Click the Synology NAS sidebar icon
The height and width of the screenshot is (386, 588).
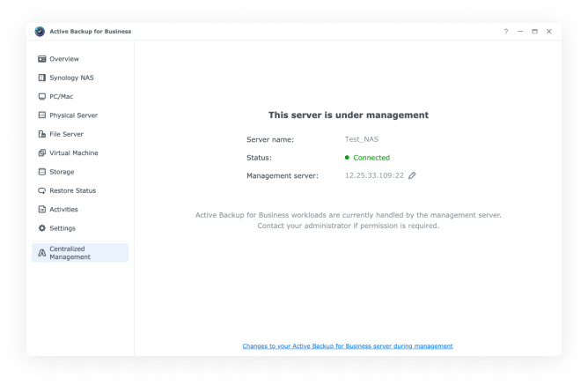[x=41, y=78]
